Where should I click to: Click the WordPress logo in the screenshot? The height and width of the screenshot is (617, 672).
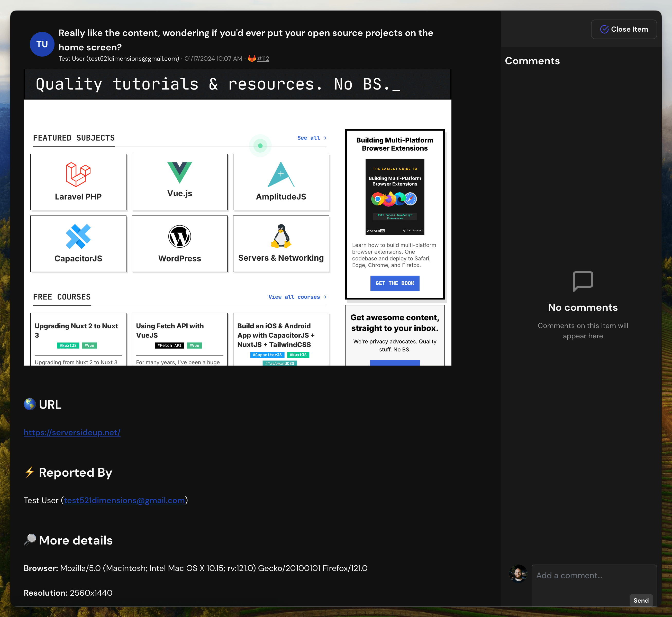[x=180, y=236]
